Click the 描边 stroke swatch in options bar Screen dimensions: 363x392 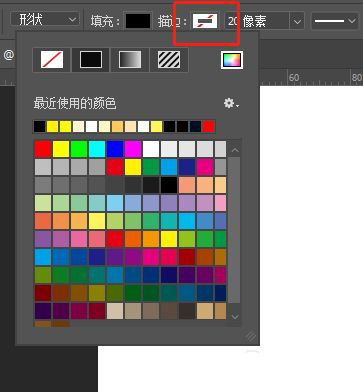(205, 21)
